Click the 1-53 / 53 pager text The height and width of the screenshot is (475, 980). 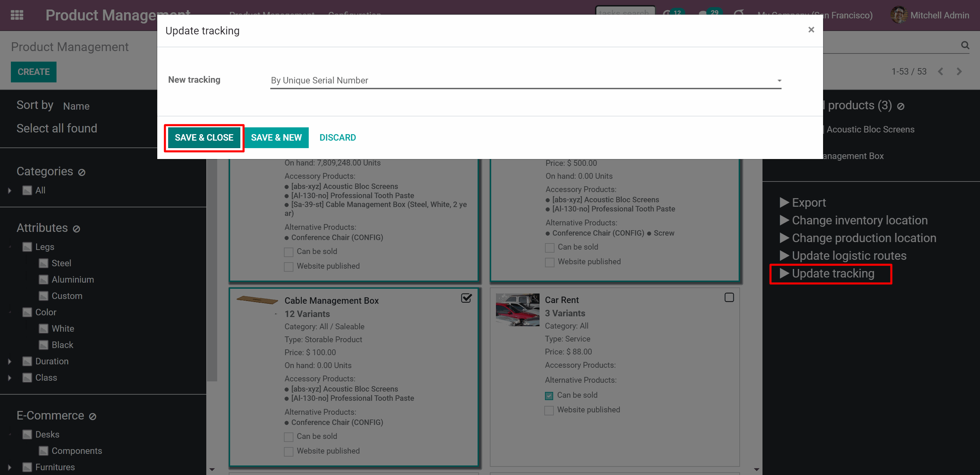tap(909, 72)
